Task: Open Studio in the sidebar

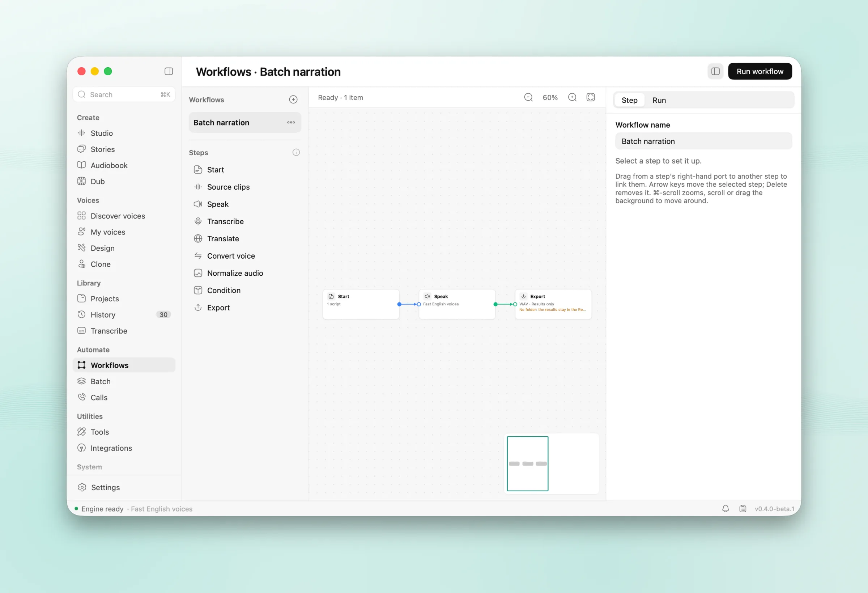Action: (x=124, y=133)
